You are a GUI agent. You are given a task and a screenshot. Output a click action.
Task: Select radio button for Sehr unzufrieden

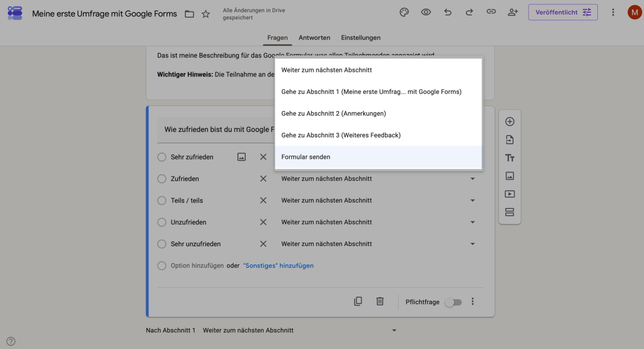point(162,244)
